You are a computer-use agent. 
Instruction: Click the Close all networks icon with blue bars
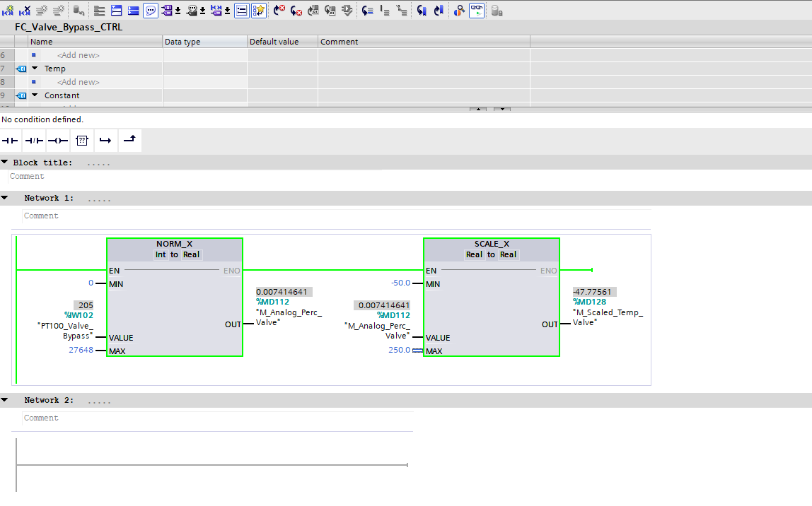134,11
